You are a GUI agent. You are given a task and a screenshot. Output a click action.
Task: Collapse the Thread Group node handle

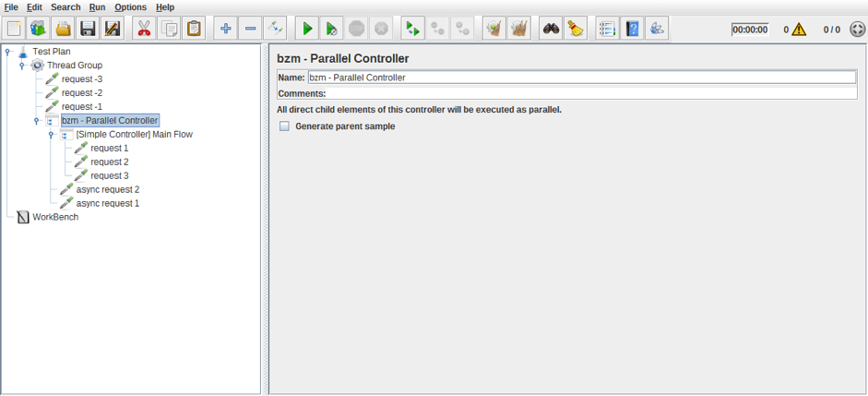click(21, 66)
